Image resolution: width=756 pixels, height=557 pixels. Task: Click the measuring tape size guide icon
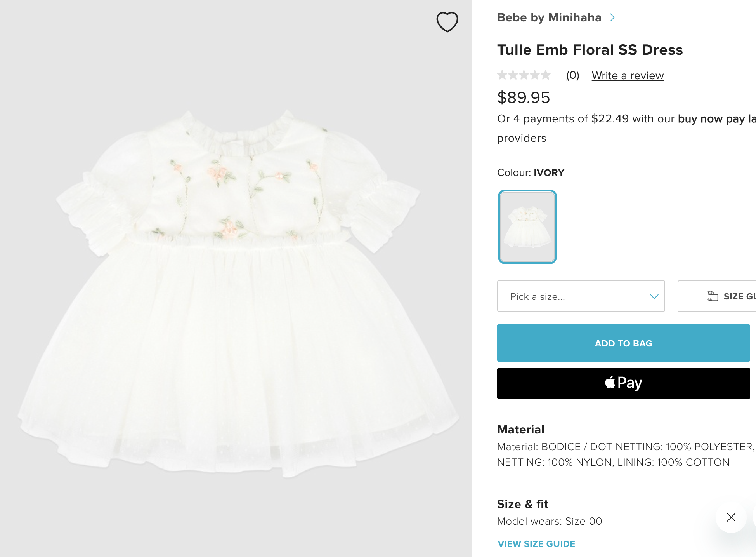click(712, 296)
